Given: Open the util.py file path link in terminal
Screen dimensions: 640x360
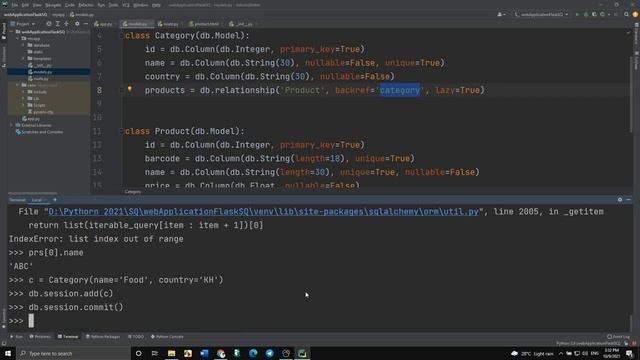Looking at the screenshot, I should click(263, 211).
